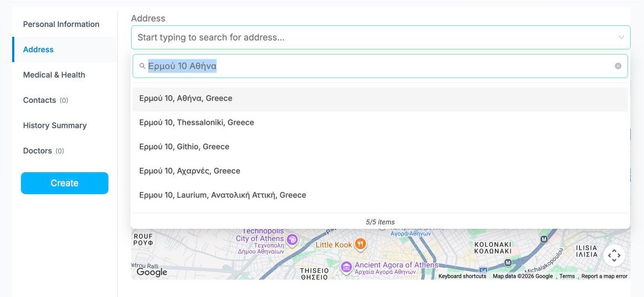
Task: Click the Create button
Action: pyautogui.click(x=64, y=183)
